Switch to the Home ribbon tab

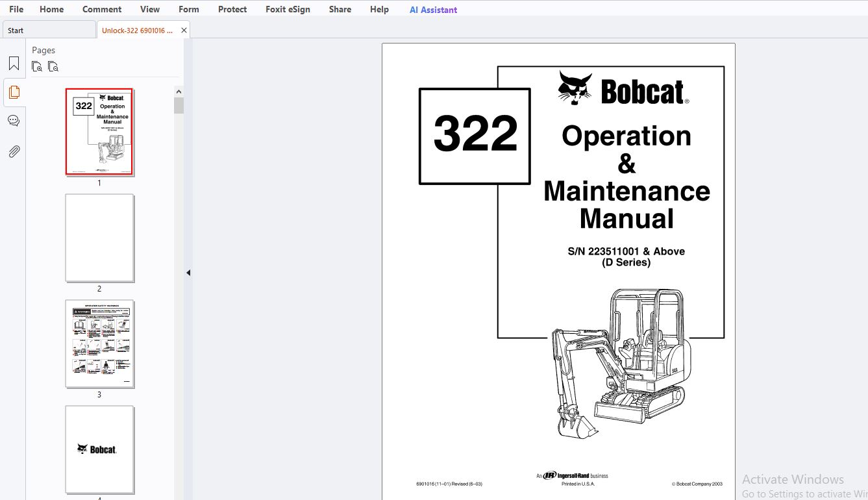51,9
